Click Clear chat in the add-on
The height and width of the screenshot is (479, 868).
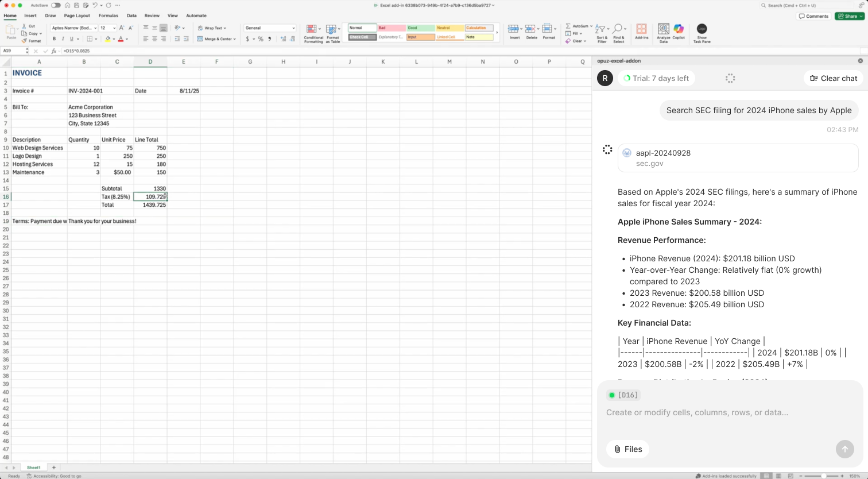[x=834, y=78]
